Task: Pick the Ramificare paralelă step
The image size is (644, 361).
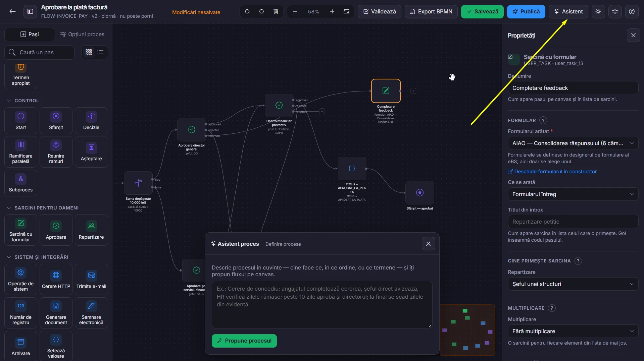Action: point(21,152)
